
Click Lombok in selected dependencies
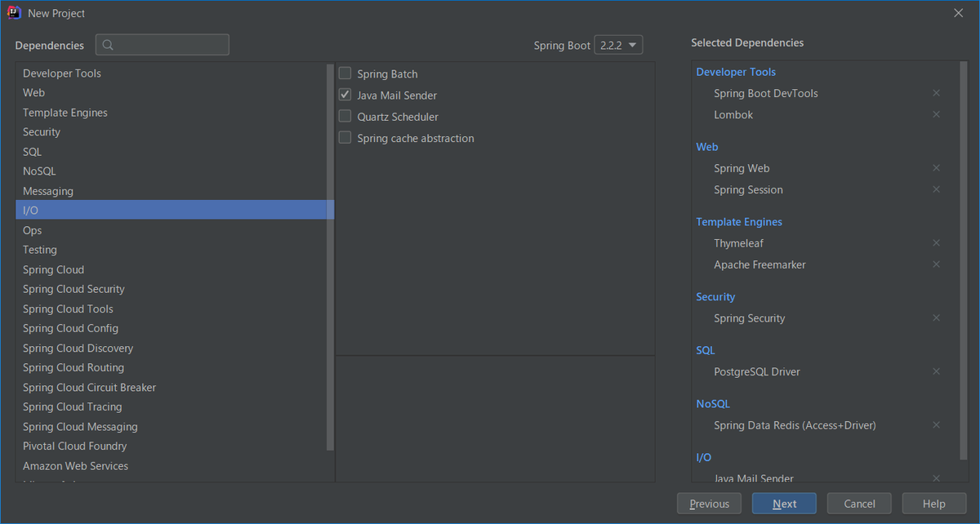click(733, 114)
